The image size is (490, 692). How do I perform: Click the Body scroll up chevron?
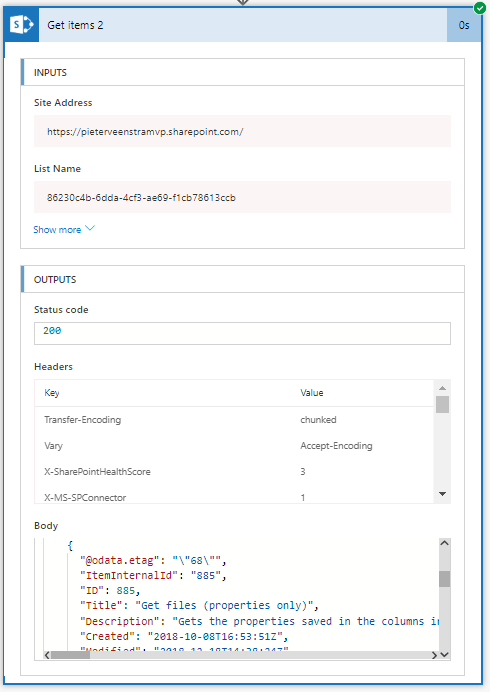tap(445, 543)
